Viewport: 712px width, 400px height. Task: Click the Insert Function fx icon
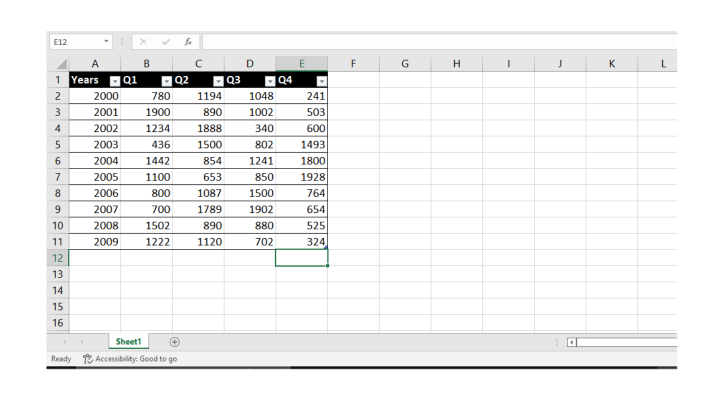tap(188, 42)
